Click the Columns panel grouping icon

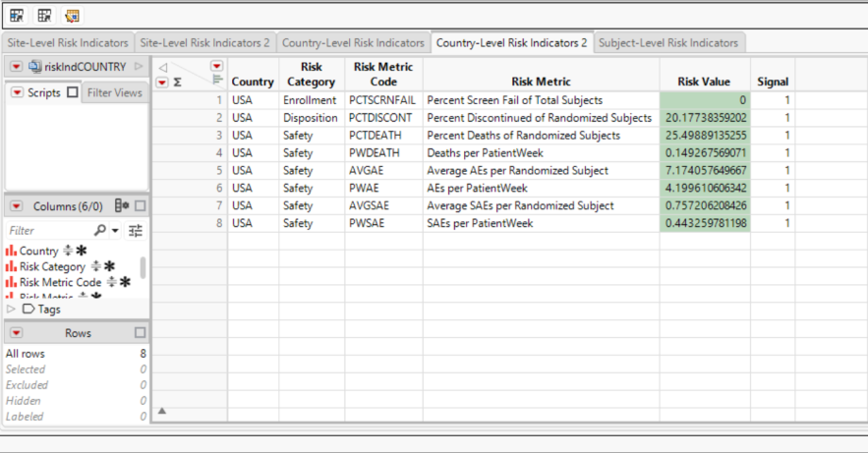[122, 205]
